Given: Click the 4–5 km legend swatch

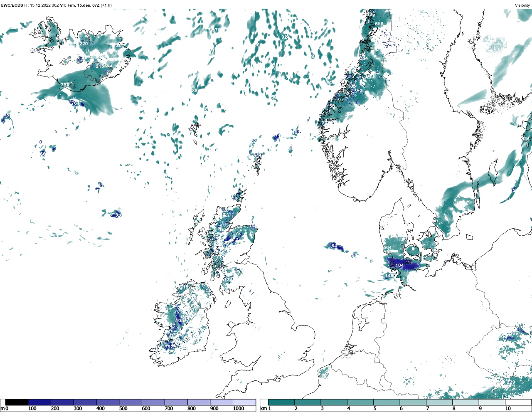Looking at the screenshot, I should pos(360,402).
